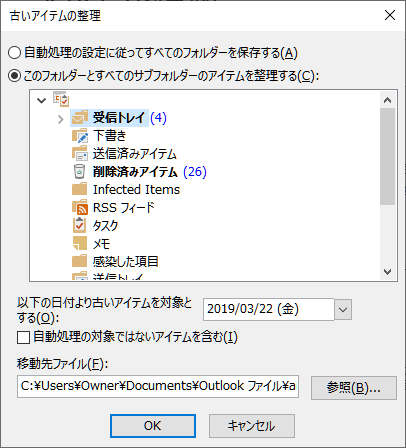
Task: Click the RSS フィード feed icon
Action: point(80,208)
